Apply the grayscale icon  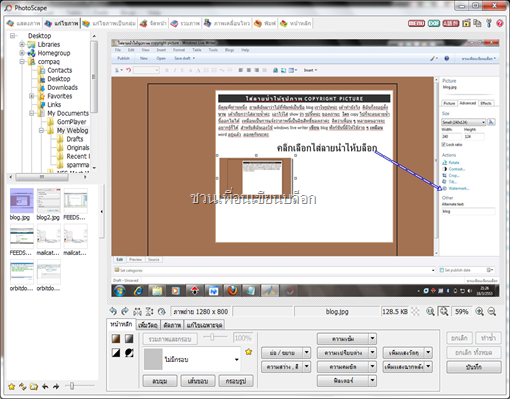(x=129, y=339)
